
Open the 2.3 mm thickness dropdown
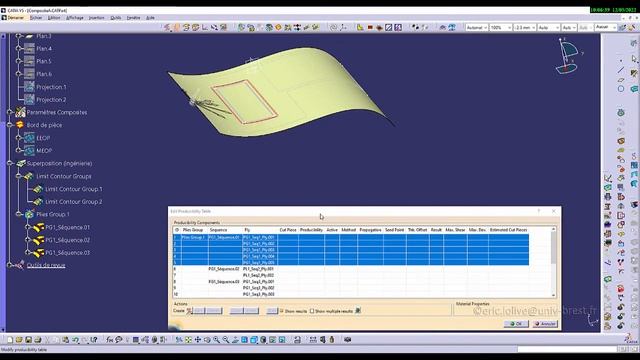[524, 27]
